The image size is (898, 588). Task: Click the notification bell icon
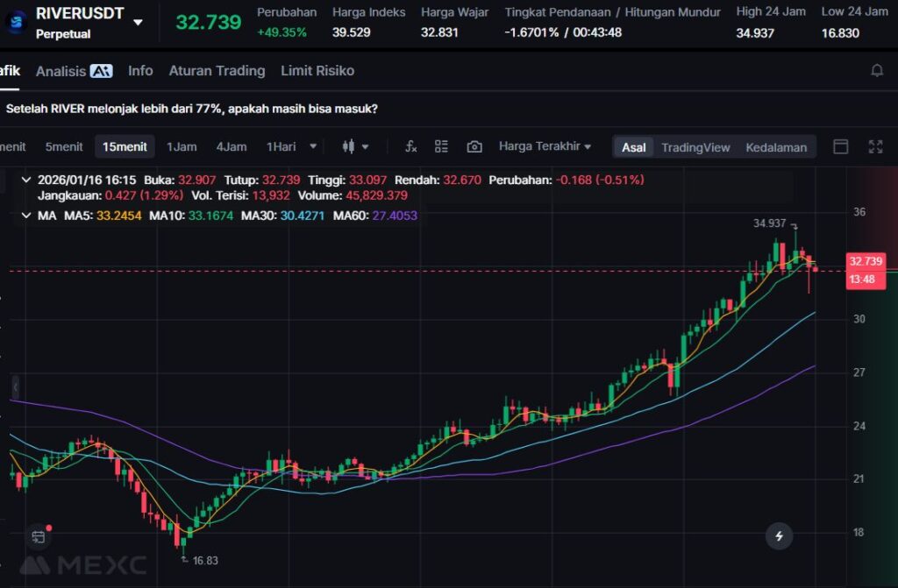tap(876, 71)
